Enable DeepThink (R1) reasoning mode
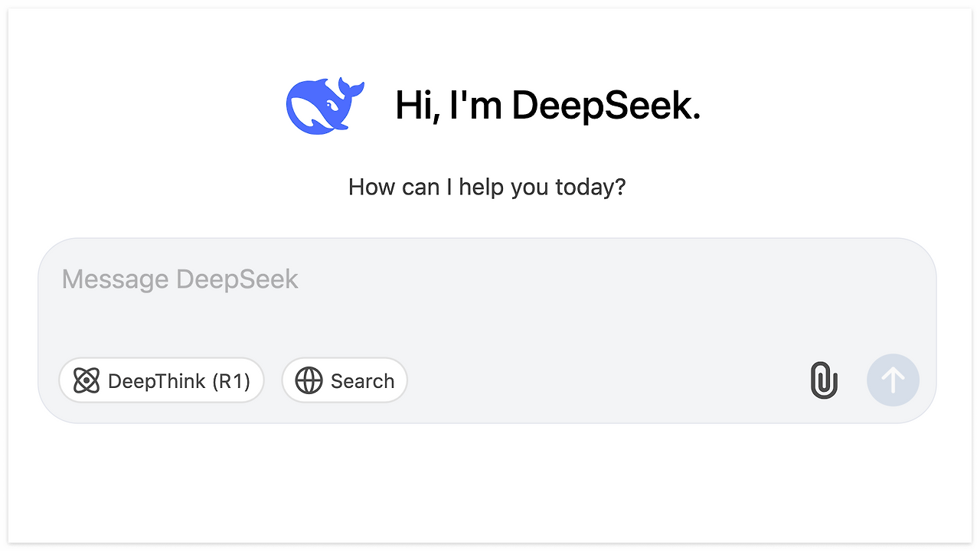980x551 pixels. click(162, 380)
